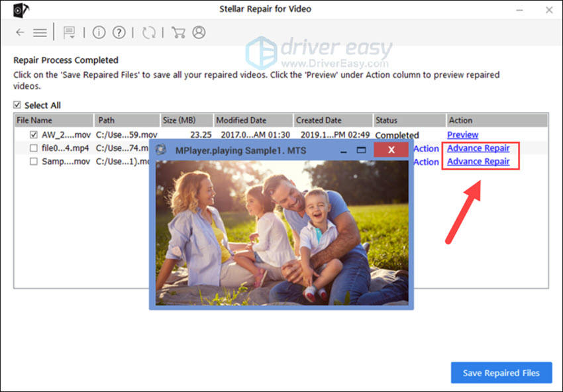Open the language flag dropdown icon
Viewport: 563px width, 392px height.
coord(69,32)
